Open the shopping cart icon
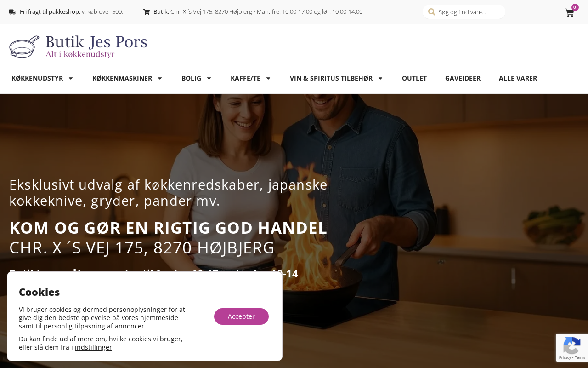 click(x=570, y=13)
